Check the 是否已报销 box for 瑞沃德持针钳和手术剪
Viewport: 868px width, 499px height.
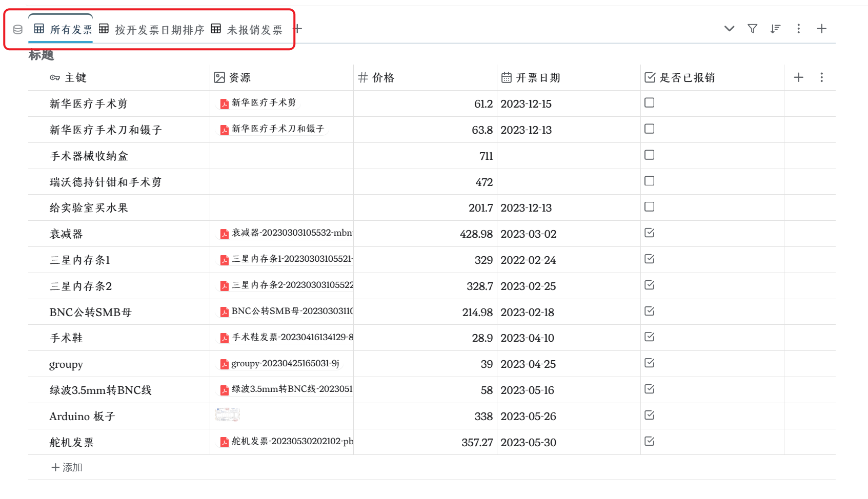pyautogui.click(x=650, y=181)
